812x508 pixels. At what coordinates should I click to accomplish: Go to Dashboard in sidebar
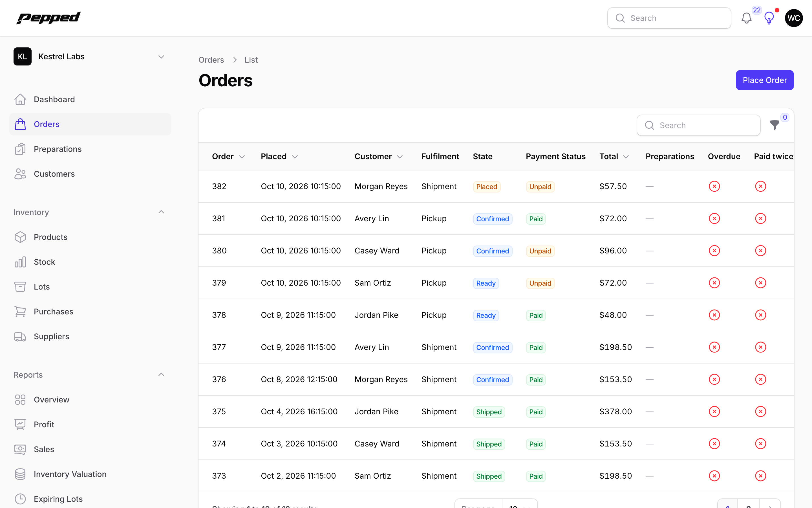point(90,99)
